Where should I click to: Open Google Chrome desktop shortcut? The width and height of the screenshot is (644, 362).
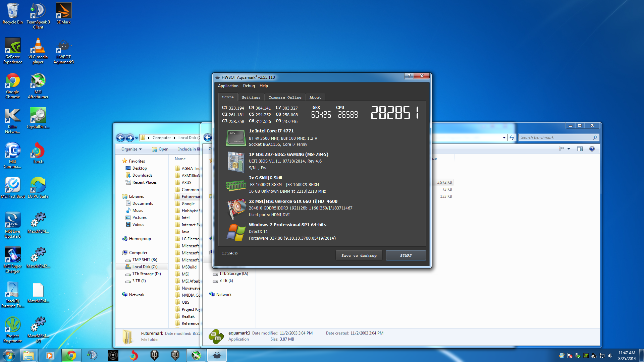coord(13,85)
